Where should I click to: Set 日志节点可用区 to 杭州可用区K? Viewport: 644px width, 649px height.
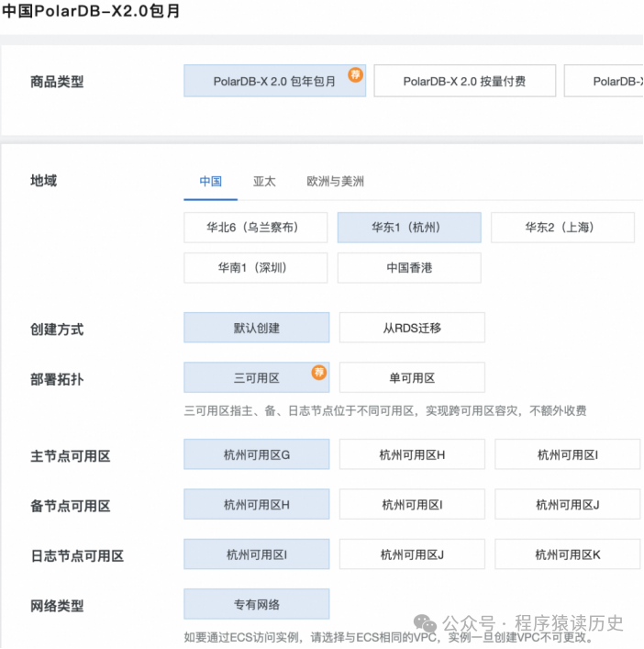point(568,554)
